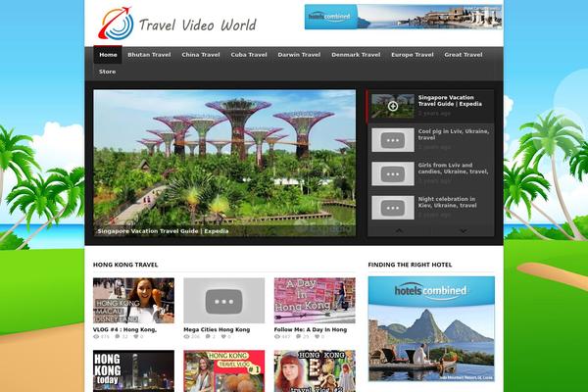Open the Great Travel menu item
Screen dimensions: 588x392
pos(464,55)
